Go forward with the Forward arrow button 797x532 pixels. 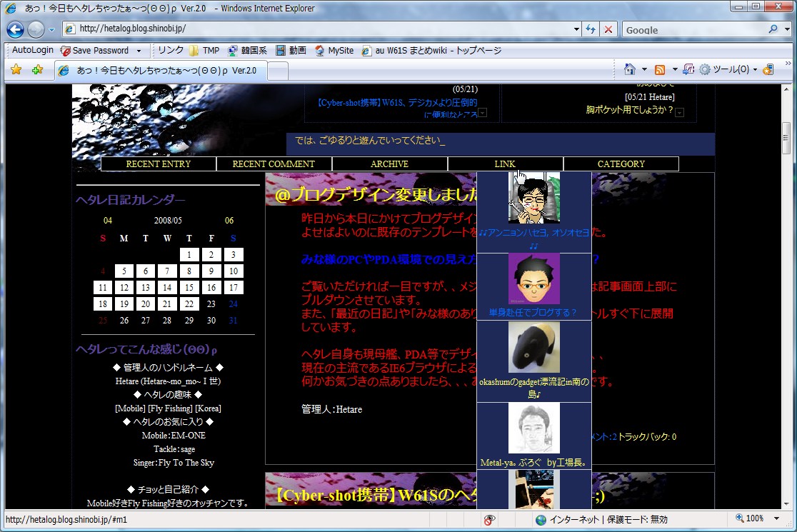click(x=36, y=29)
